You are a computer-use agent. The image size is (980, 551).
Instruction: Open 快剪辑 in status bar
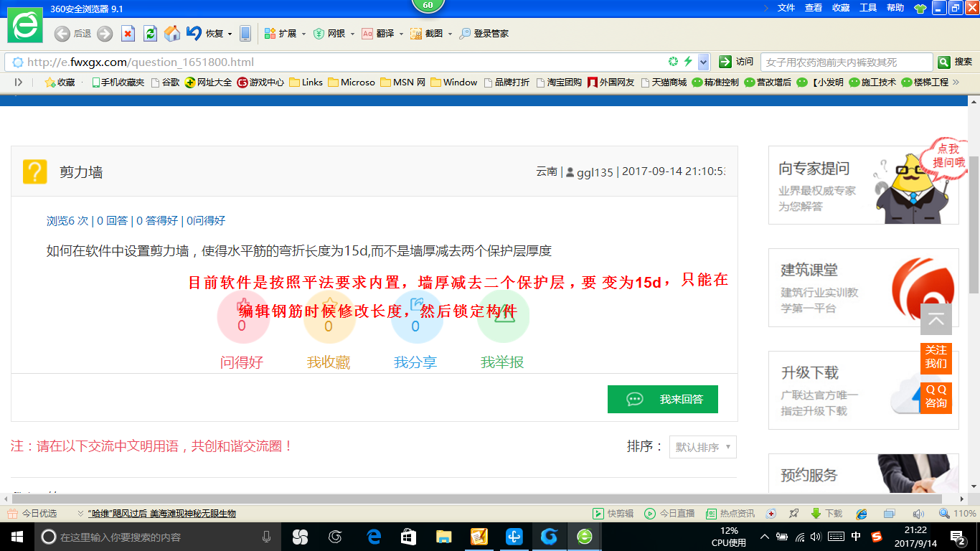pyautogui.click(x=613, y=514)
